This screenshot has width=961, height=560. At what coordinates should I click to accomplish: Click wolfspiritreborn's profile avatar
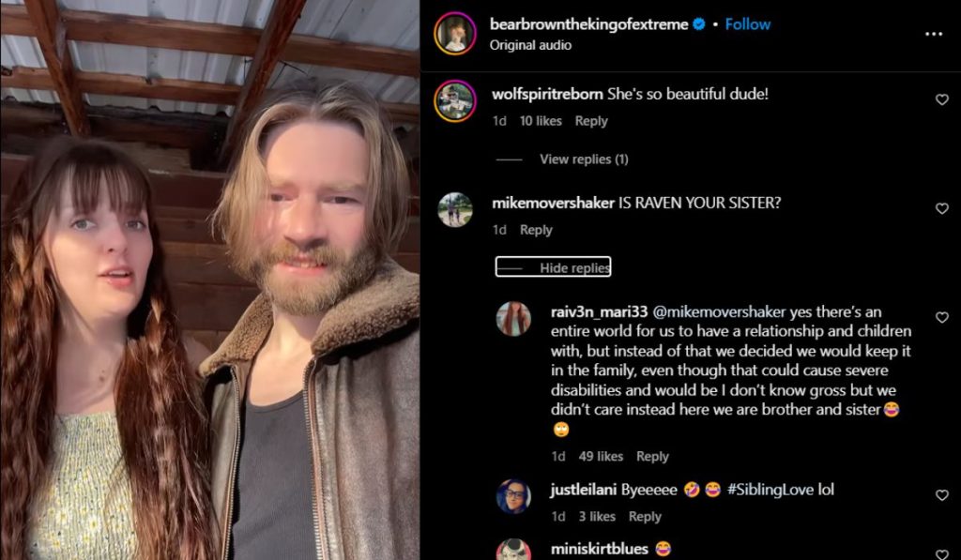point(457,98)
